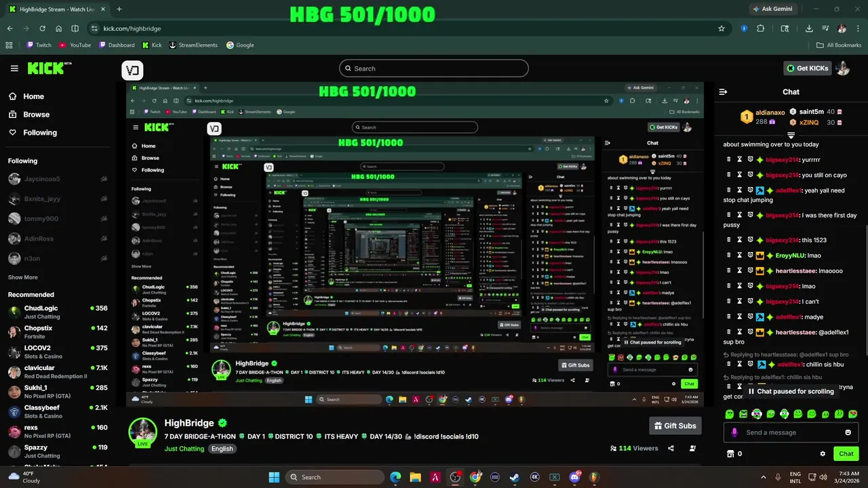The width and height of the screenshot is (868, 488).
Task: Open Chrome downloads icon
Action: 809,28
